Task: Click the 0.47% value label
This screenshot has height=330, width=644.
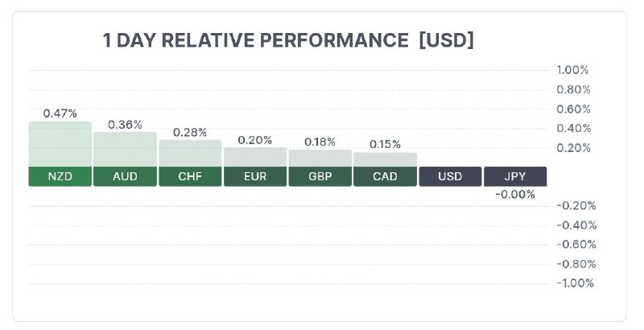Action: (x=60, y=113)
